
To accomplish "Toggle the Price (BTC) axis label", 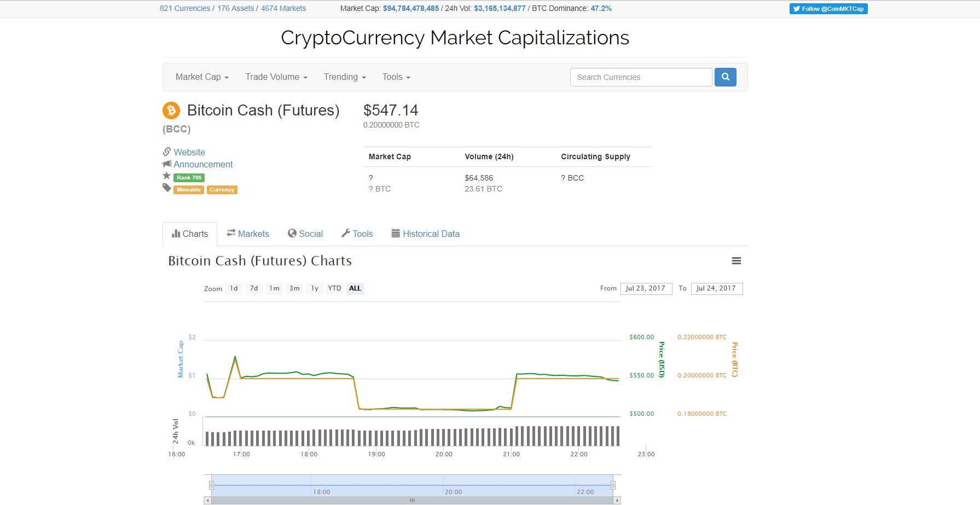I will point(734,359).
